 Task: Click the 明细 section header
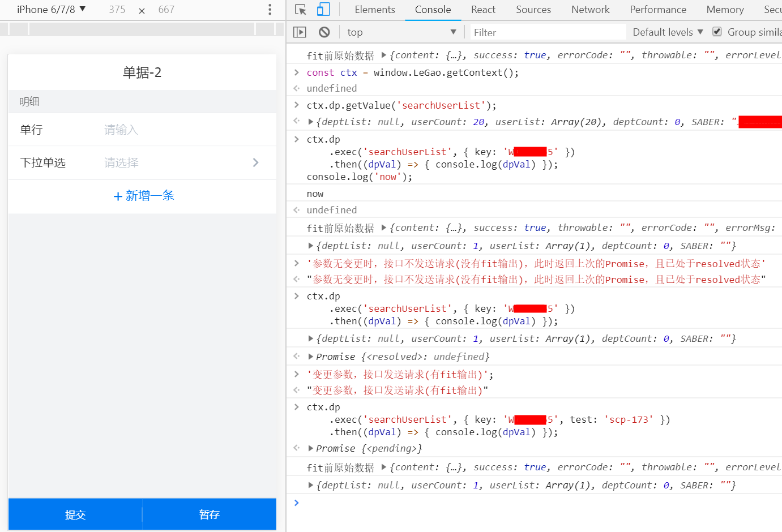(x=142, y=102)
